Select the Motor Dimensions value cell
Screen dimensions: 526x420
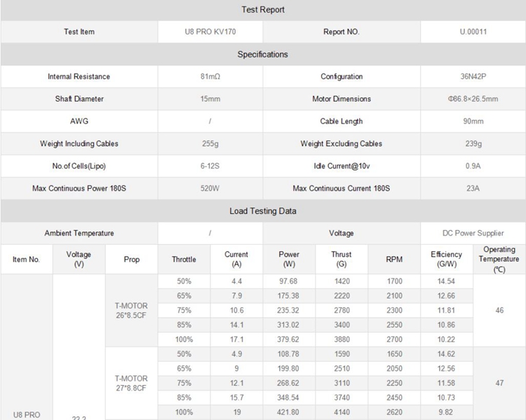pos(473,99)
